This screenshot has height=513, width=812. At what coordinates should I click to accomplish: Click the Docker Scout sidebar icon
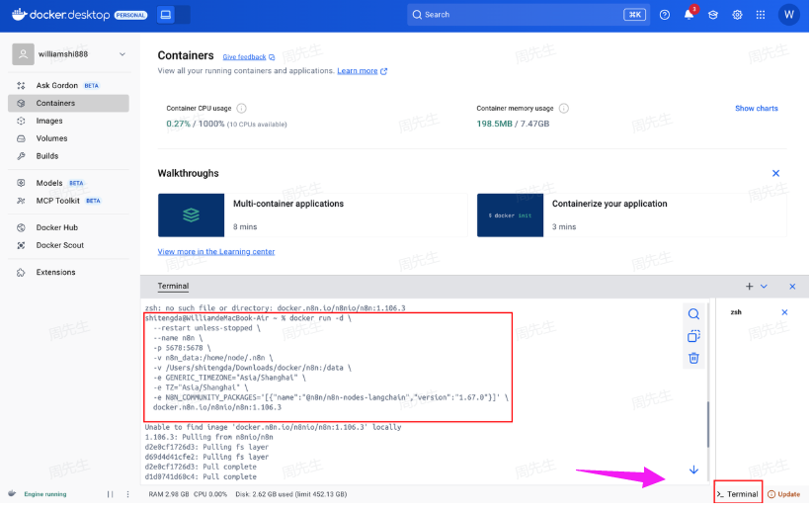point(21,245)
